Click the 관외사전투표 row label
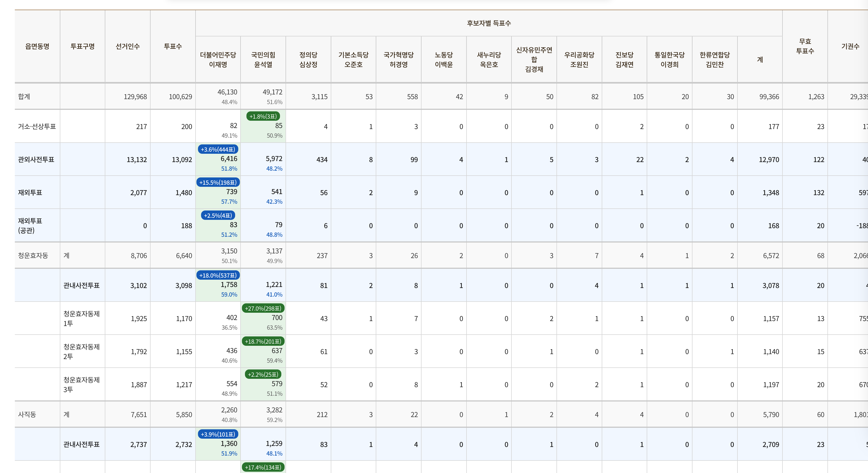Screen dimensions: 868x473 point(36,159)
